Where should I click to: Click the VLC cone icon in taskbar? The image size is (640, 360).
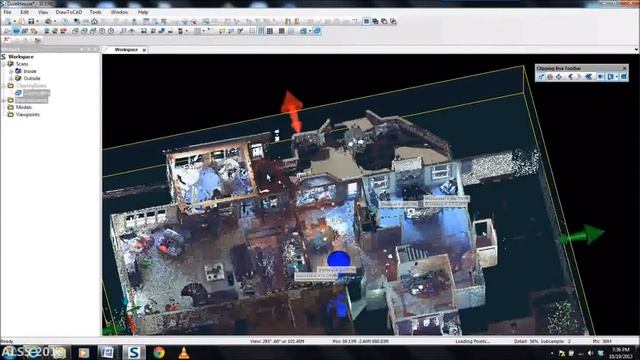pyautogui.click(x=184, y=352)
